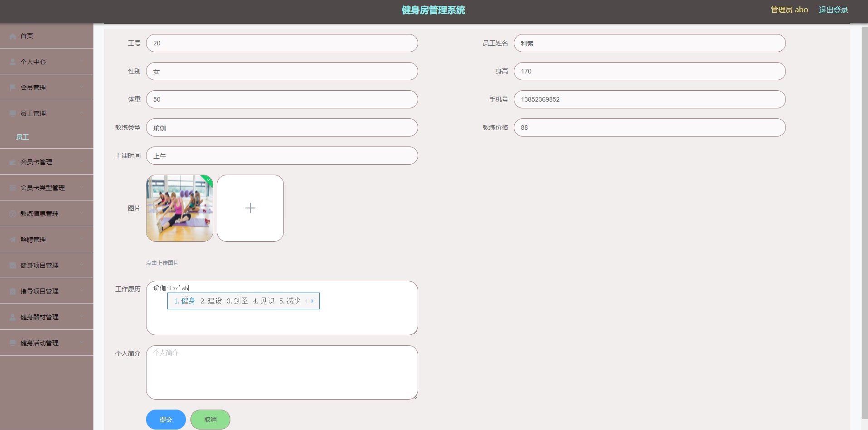This screenshot has height=430, width=868.
Task: Click the icon next to 教练信息管理
Action: (x=12, y=213)
